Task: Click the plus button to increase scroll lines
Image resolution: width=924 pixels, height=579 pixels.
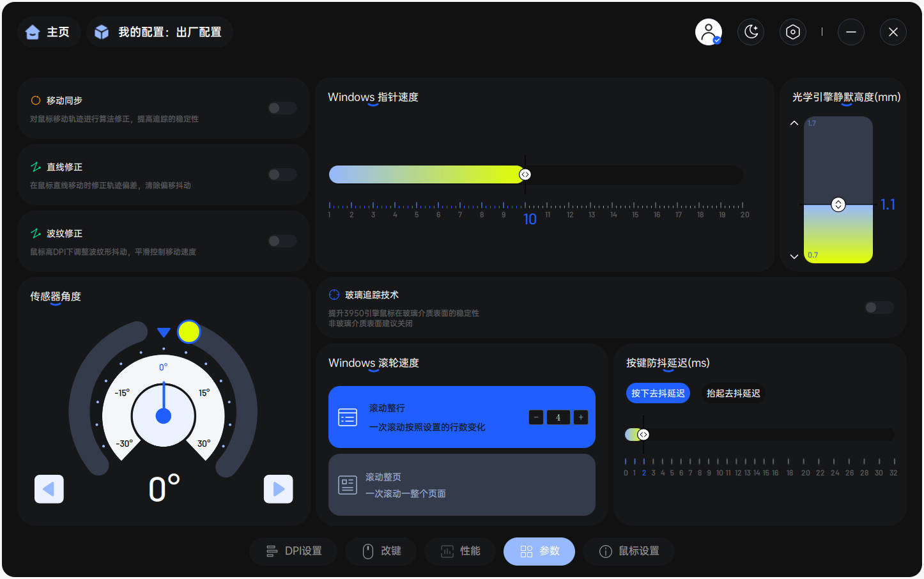Action: coord(580,417)
